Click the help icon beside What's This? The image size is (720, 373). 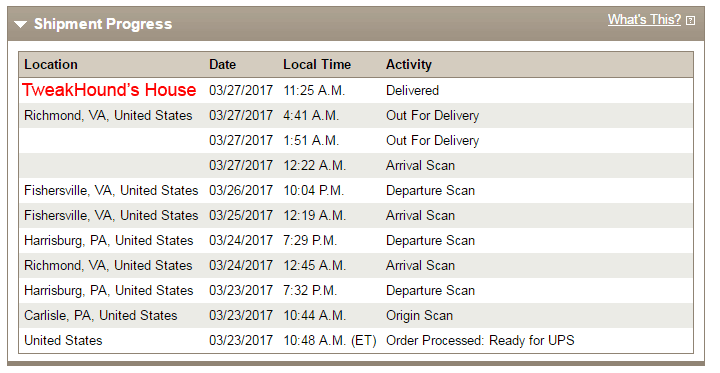pos(690,21)
